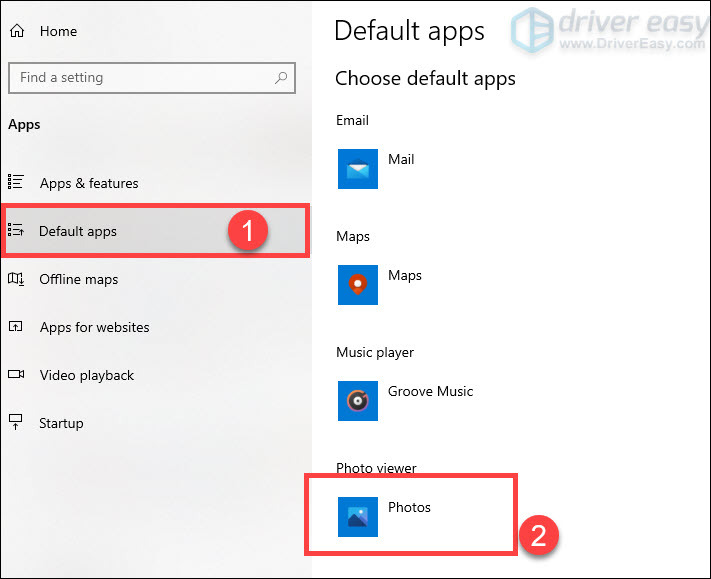Click the Choose default apps heading
Screen dimensions: 711x579
point(425,79)
